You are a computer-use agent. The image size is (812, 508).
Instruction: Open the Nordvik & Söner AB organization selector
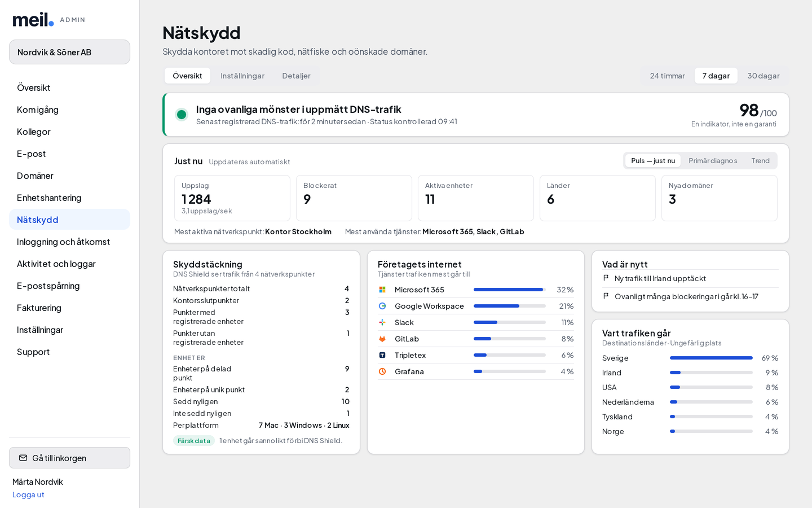point(69,52)
